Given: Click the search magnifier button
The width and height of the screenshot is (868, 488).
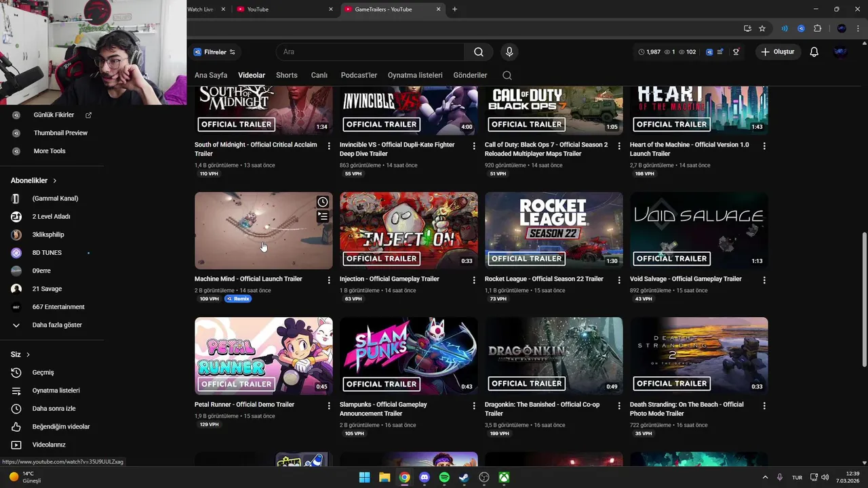Looking at the screenshot, I should (x=479, y=52).
